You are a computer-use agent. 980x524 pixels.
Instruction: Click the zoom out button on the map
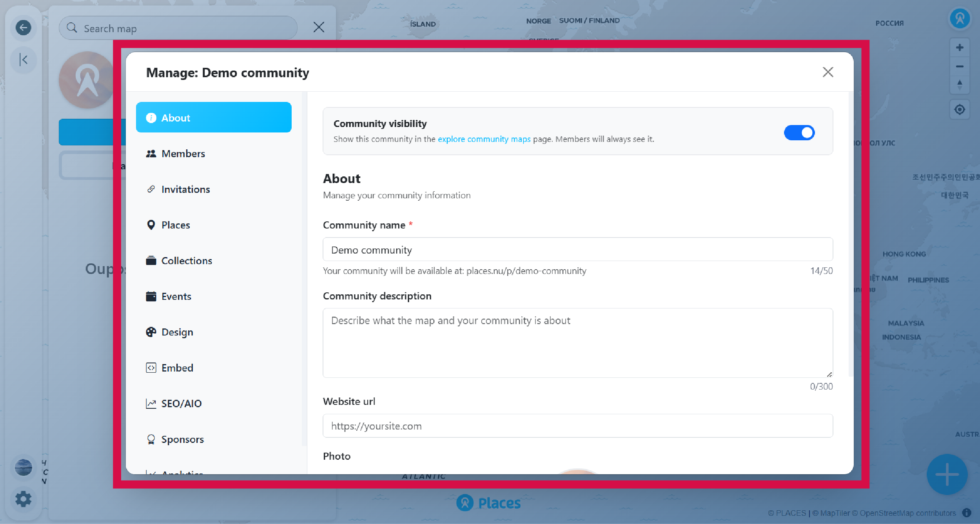959,66
